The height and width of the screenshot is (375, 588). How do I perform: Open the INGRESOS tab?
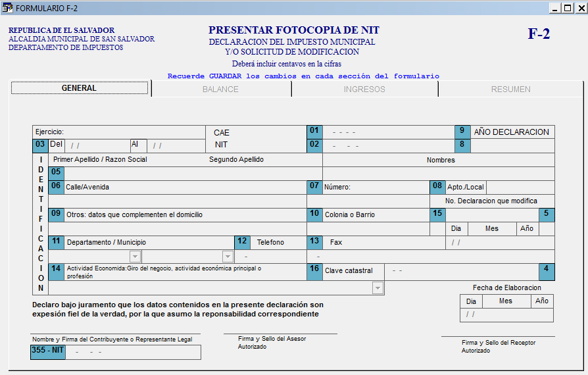[364, 89]
